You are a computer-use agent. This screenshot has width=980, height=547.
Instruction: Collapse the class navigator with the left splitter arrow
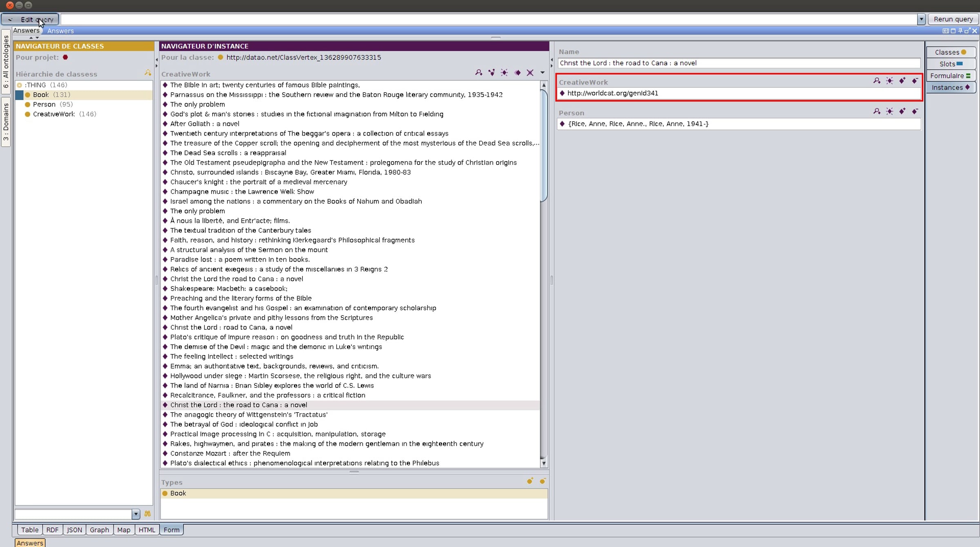pyautogui.click(x=156, y=60)
